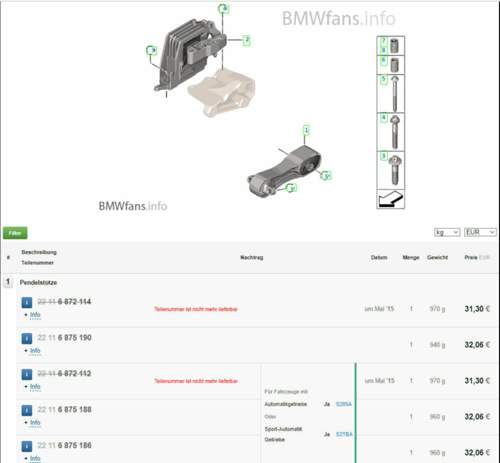Click blue info icon beside part 6 872 114
The height and width of the screenshot is (463, 500).
27,302
